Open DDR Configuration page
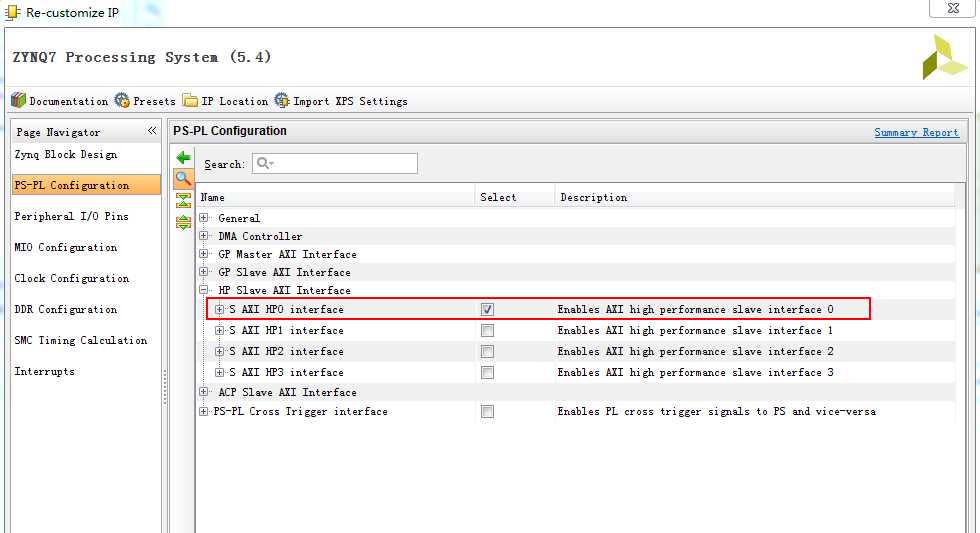Screen dimensions: 980x533 pyautogui.click(x=66, y=309)
